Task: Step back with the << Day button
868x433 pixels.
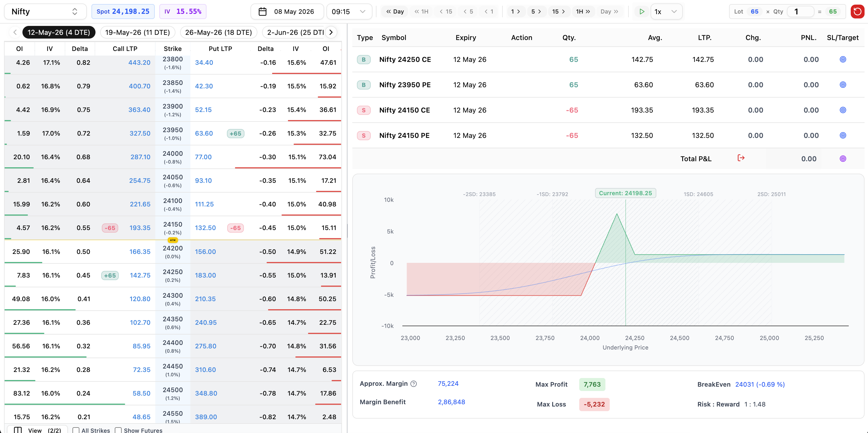Action: 395,12
